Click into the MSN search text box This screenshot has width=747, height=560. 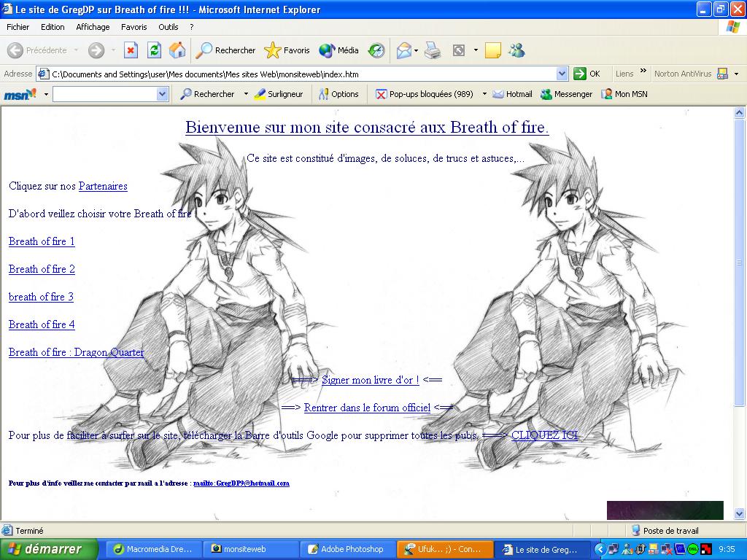pyautogui.click(x=105, y=94)
